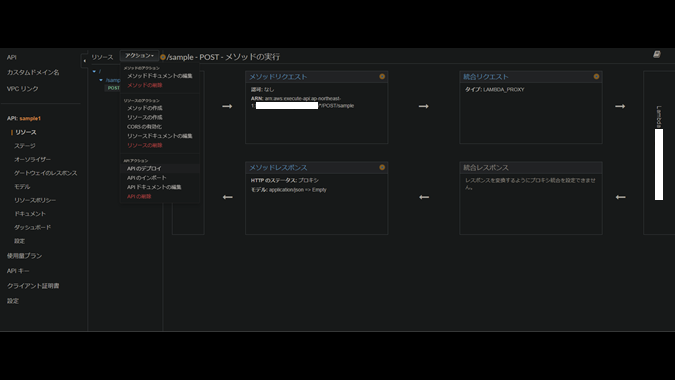Viewport: 675px width, 380px height.
Task: Choose リソースドキュメントの編集 from menu
Action: pos(160,136)
